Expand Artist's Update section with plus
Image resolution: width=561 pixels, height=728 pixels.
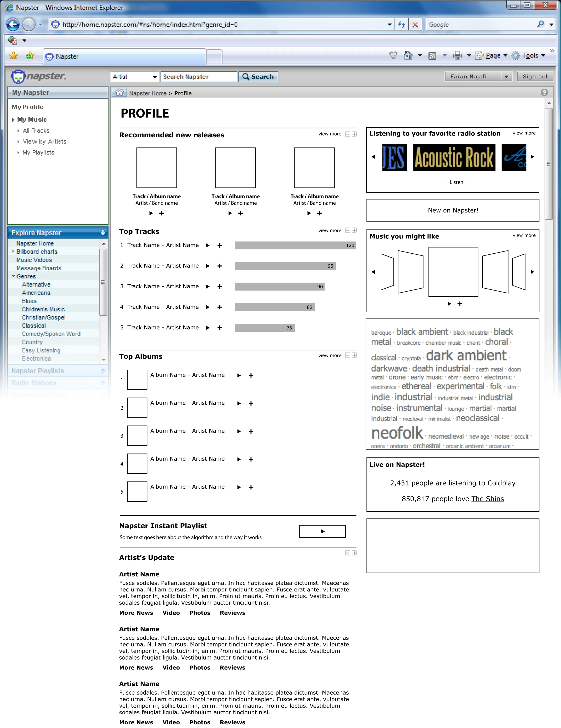coord(354,553)
